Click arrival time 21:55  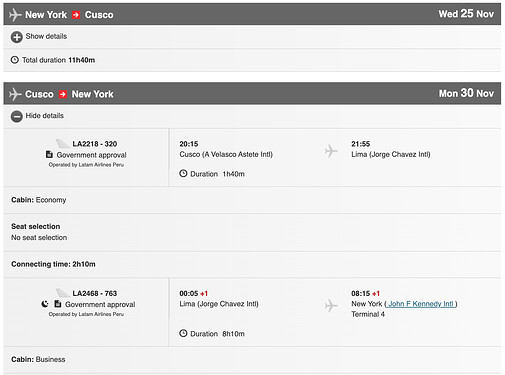point(361,144)
